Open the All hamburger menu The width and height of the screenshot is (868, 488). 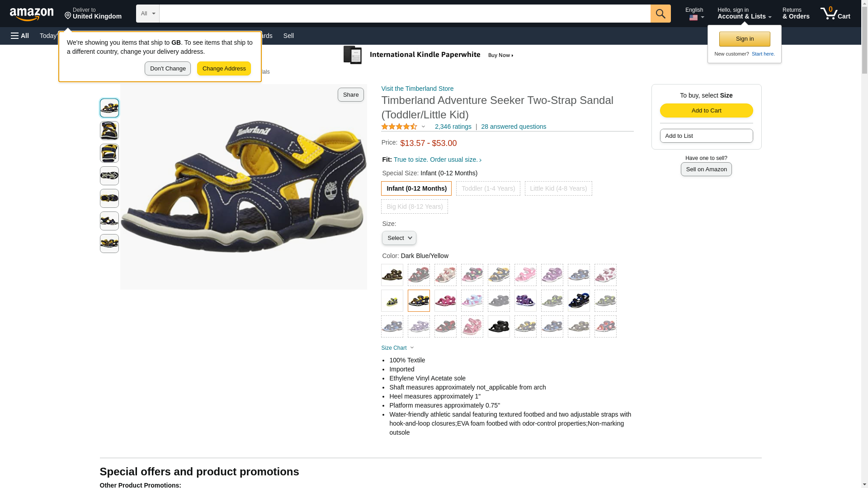tap(20, 36)
